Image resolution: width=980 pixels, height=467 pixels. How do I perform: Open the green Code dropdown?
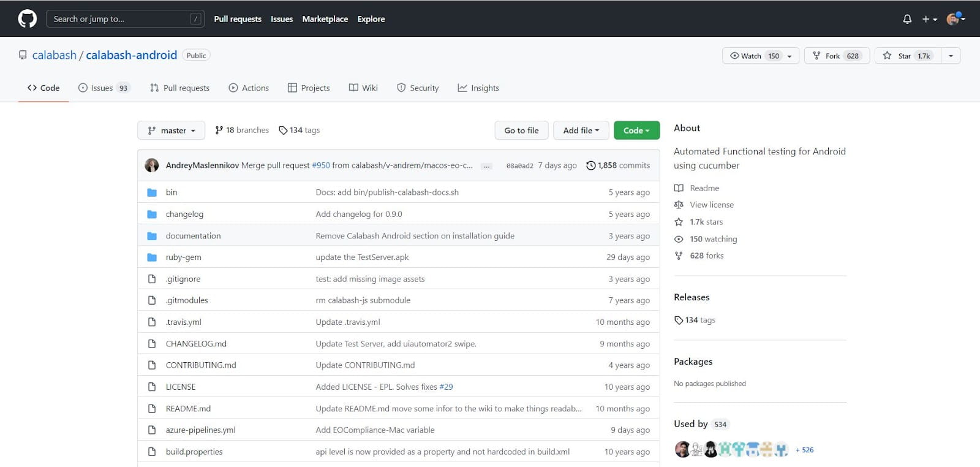(636, 131)
